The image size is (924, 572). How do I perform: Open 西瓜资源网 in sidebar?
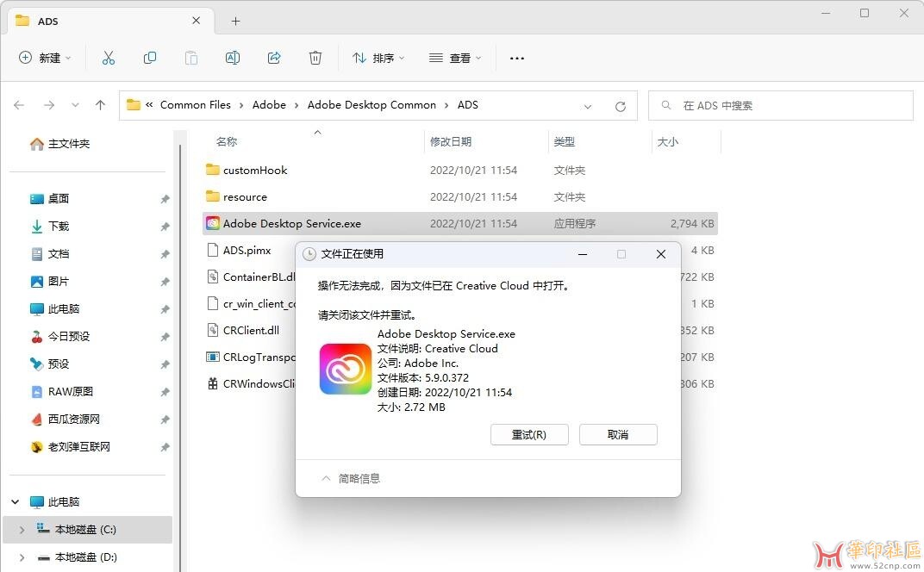[x=65, y=420]
